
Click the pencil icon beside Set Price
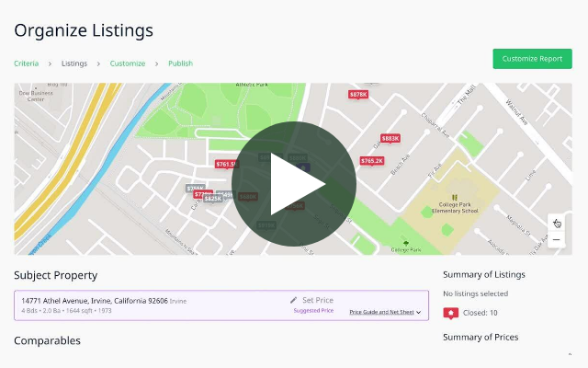coord(294,300)
